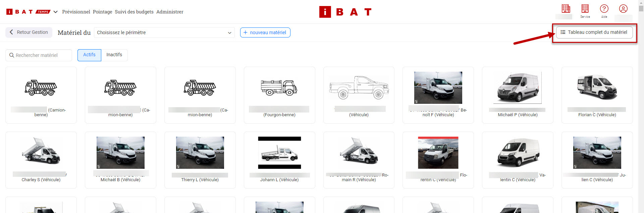Click the iBAT Temps logo

click(28, 12)
